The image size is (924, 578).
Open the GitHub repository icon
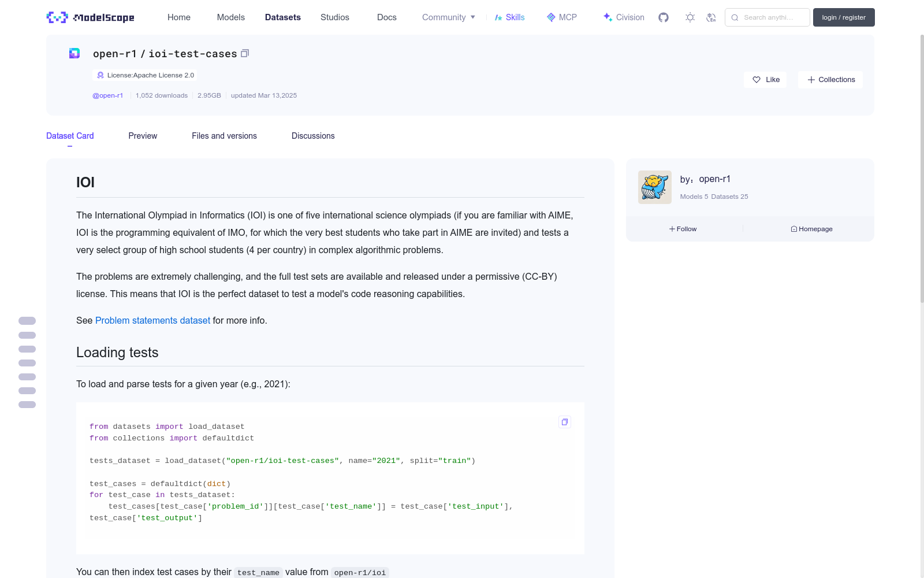click(664, 17)
